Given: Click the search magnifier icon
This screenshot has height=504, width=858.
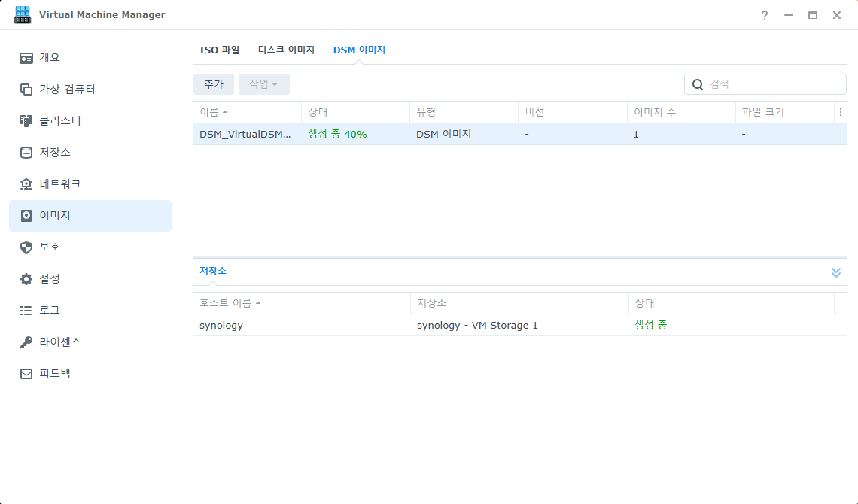Looking at the screenshot, I should point(698,84).
